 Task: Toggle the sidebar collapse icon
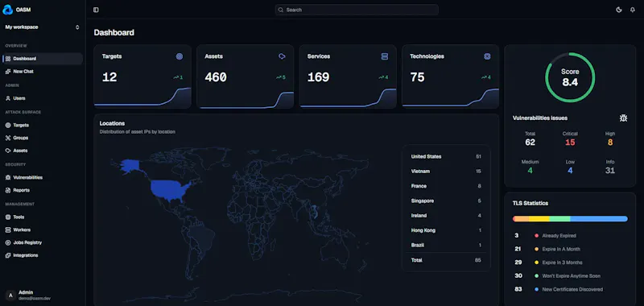(96, 10)
